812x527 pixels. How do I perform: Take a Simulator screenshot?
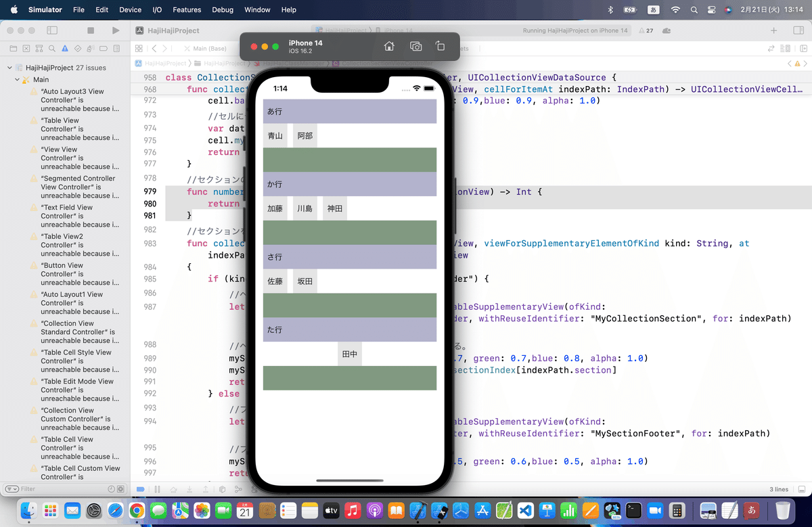(x=415, y=46)
